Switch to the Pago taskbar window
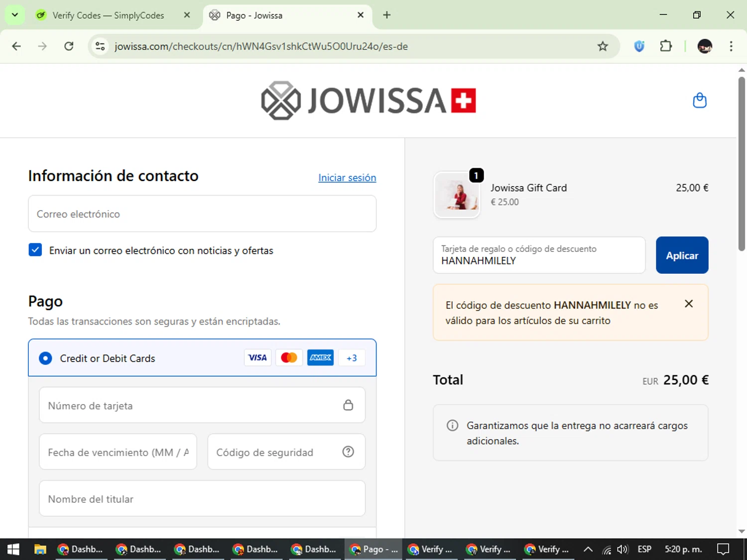Screen dimensions: 747x560 point(373,550)
